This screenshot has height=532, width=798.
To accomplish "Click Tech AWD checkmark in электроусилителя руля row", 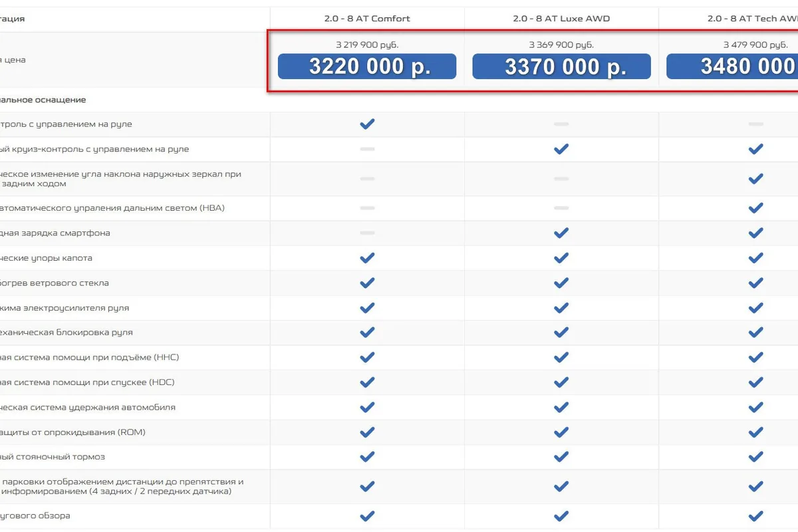I will pos(755,308).
